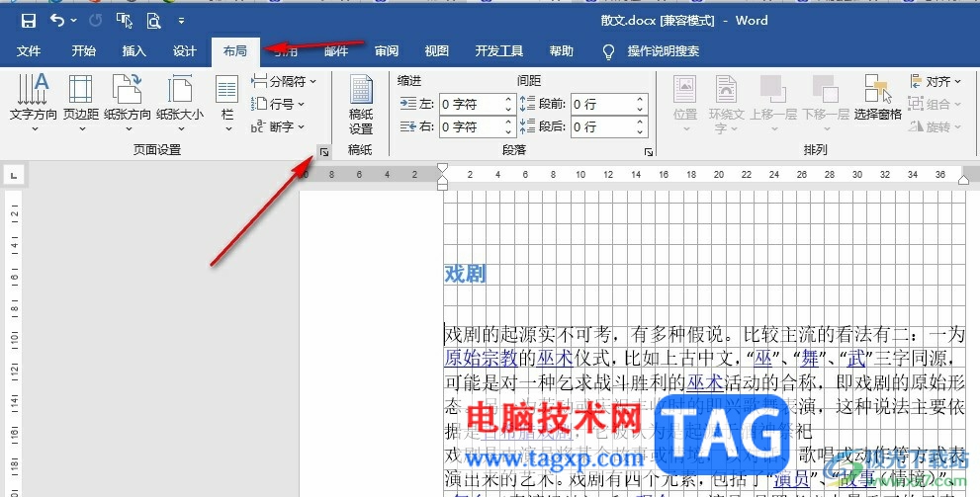Open the 文字方向 menu

(x=34, y=103)
